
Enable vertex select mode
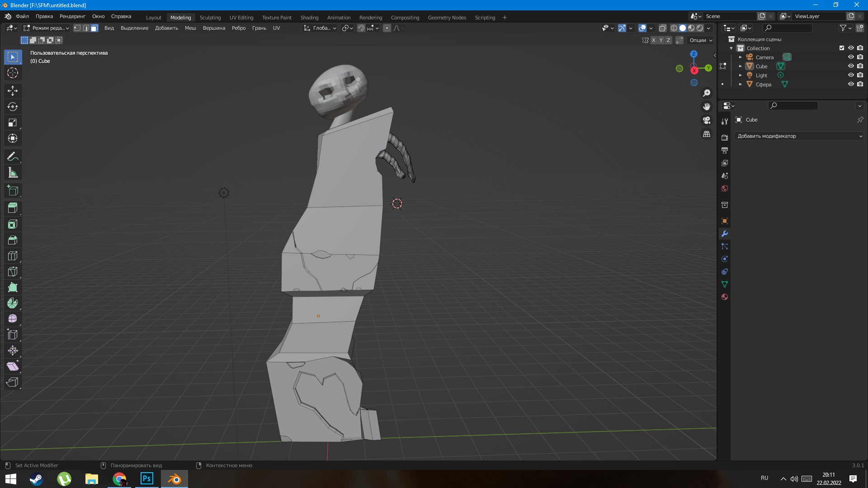pyautogui.click(x=77, y=28)
